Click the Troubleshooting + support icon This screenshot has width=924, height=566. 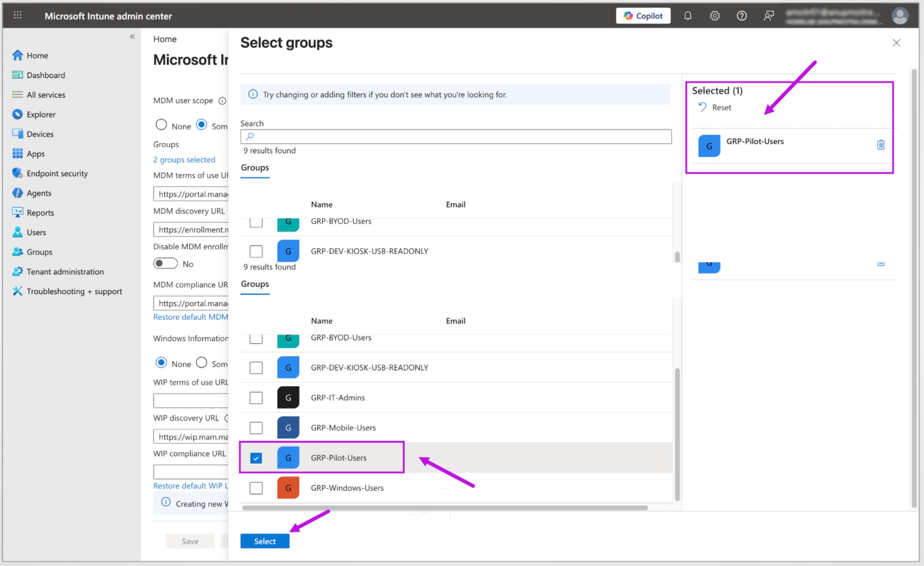(x=17, y=291)
